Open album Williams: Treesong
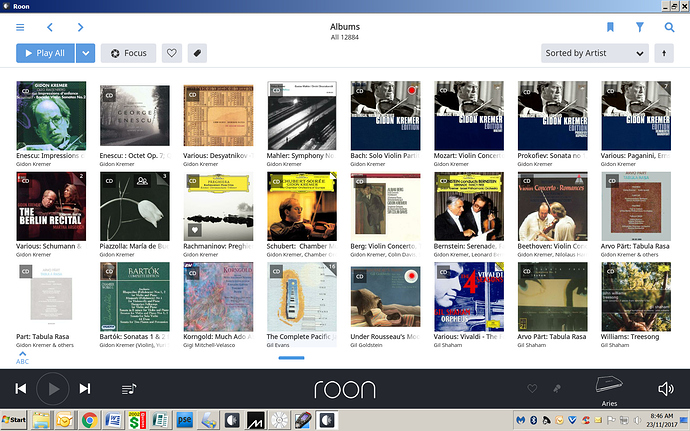Image resolution: width=690 pixels, height=431 pixels. [636, 297]
